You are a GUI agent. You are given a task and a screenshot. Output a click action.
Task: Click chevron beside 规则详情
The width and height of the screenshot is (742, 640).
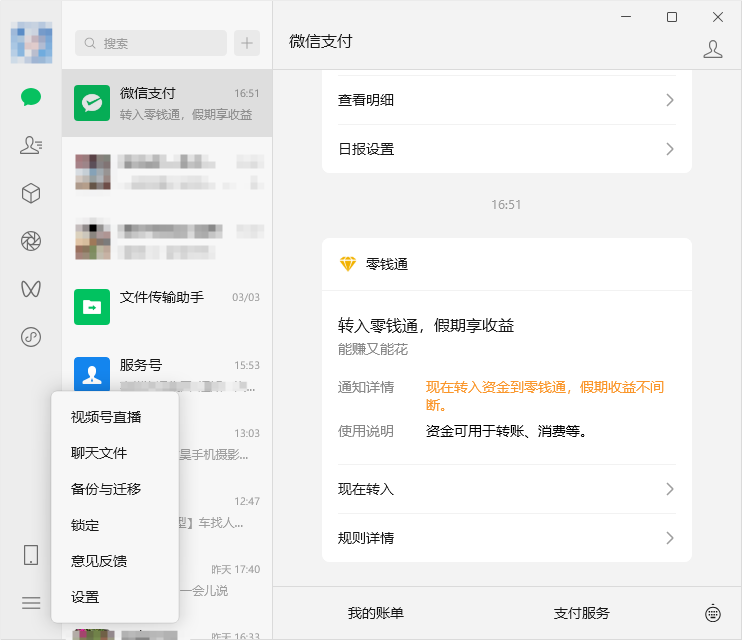(x=670, y=538)
